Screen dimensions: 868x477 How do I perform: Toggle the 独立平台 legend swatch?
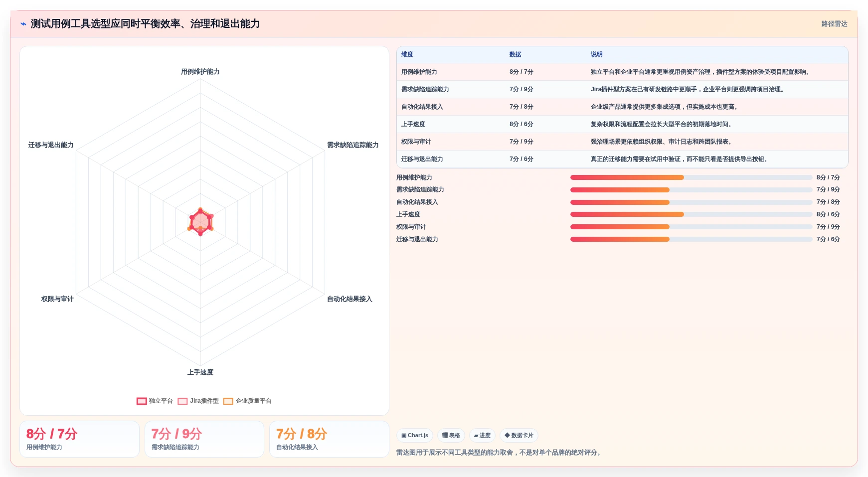(142, 401)
